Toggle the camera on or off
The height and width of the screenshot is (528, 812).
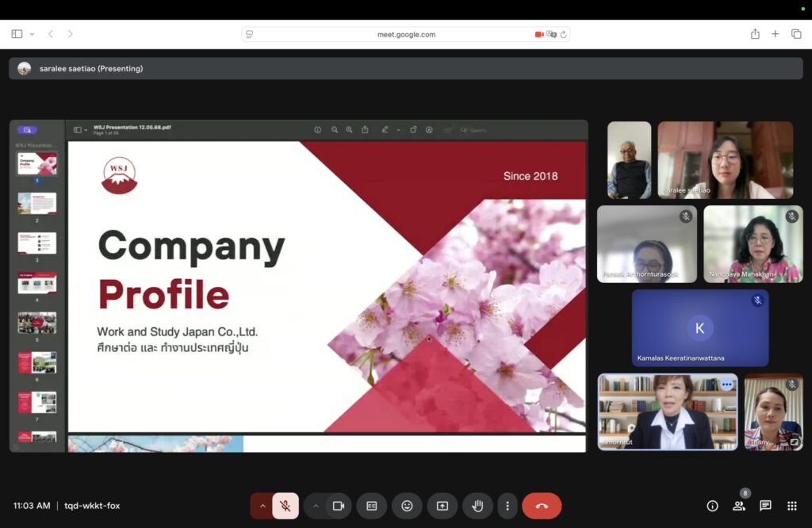coord(339,506)
